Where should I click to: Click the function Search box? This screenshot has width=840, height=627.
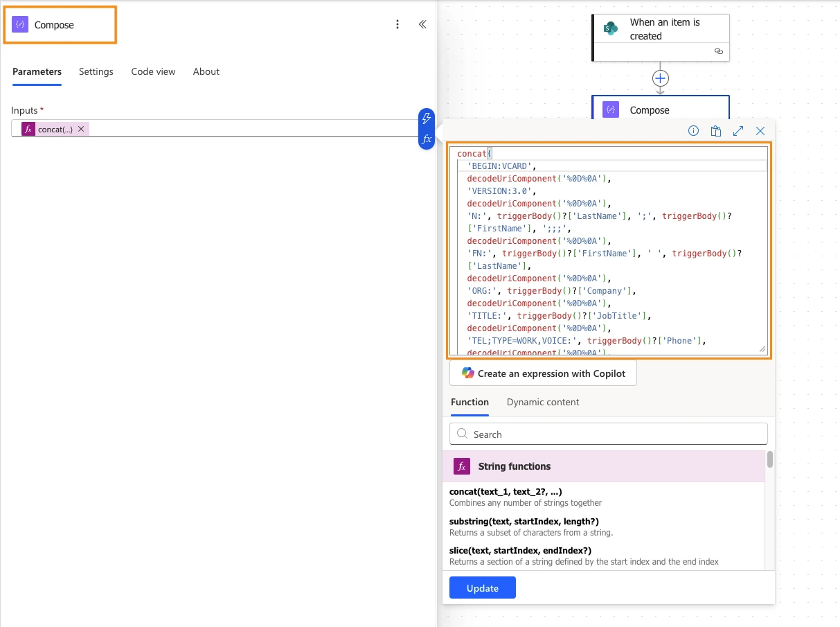tap(609, 434)
